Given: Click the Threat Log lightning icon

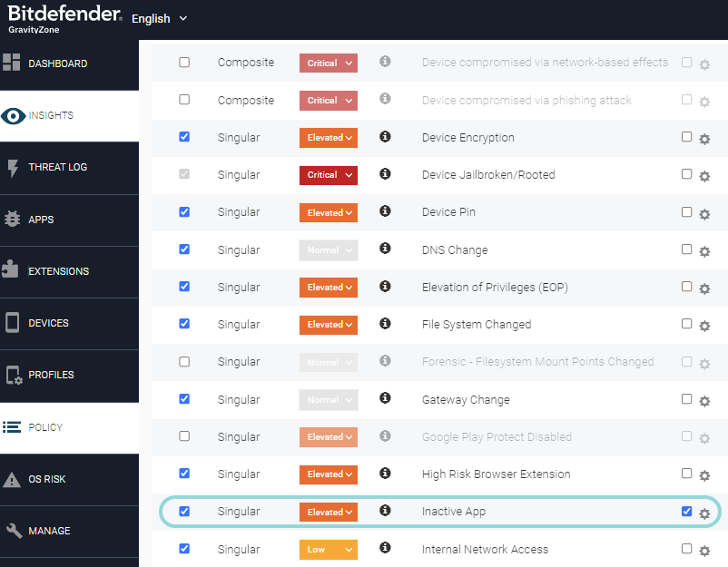Looking at the screenshot, I should pyautogui.click(x=13, y=168).
